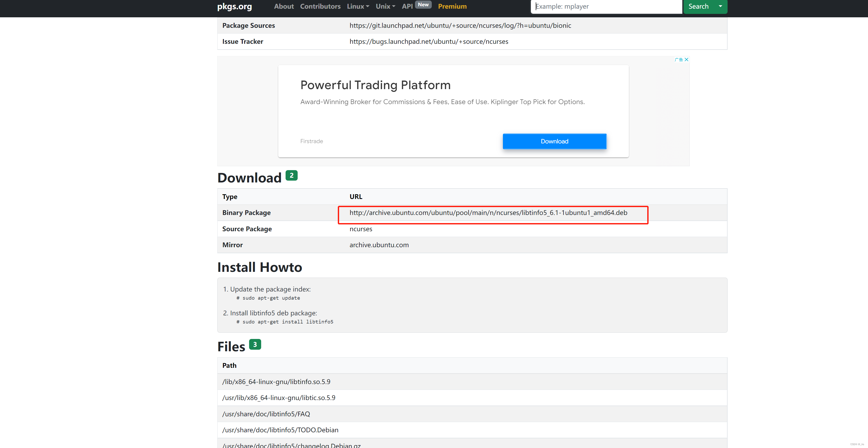
Task: Click the green Files count badge 3
Action: 255,344
